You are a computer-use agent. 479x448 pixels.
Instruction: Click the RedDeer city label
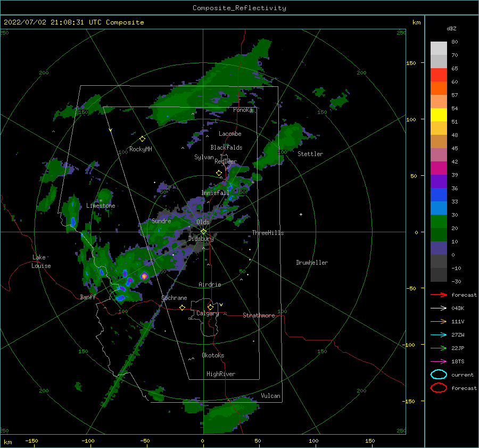click(x=226, y=161)
